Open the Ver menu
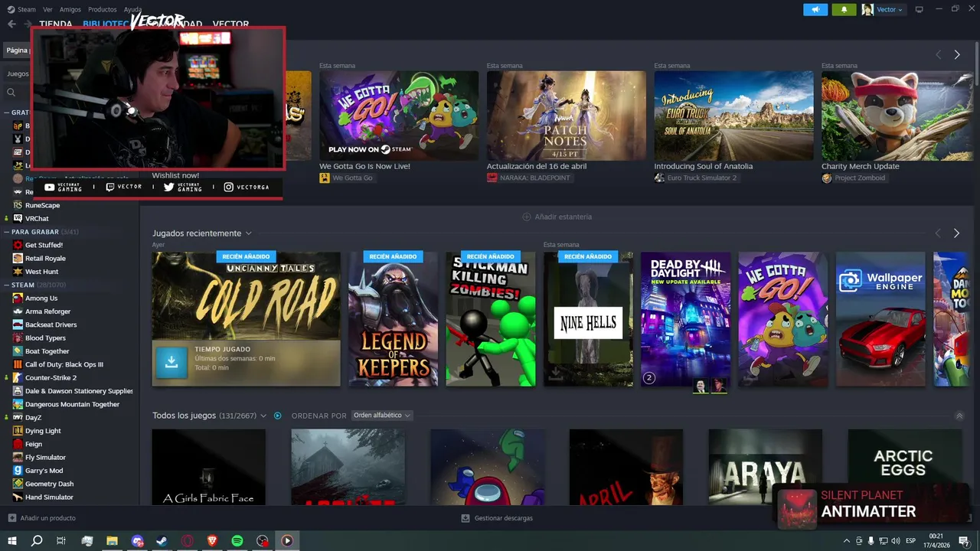 click(x=48, y=9)
